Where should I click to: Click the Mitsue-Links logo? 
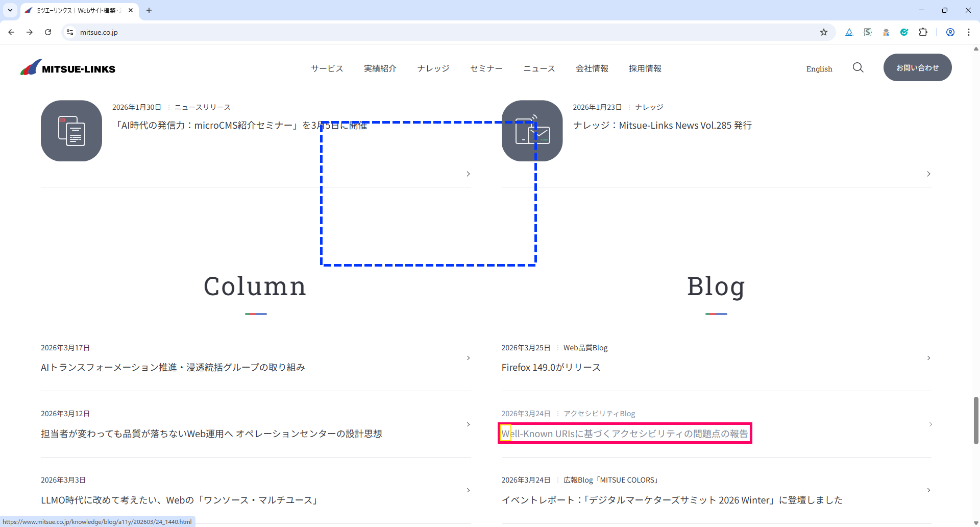point(68,68)
